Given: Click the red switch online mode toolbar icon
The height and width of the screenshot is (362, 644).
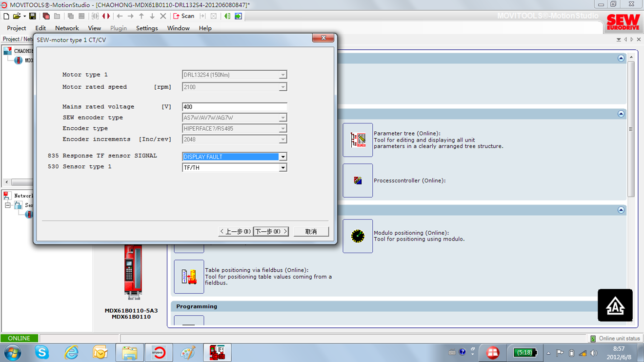Looking at the screenshot, I should (x=106, y=16).
